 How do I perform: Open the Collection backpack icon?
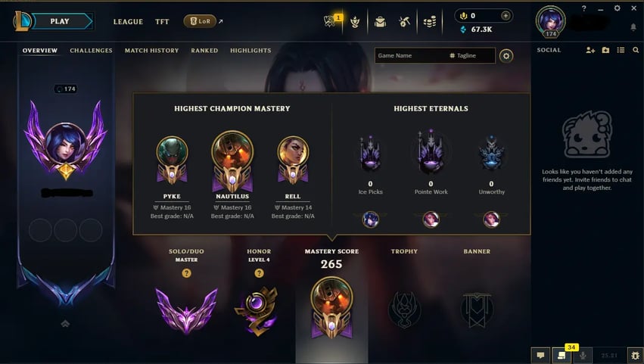[380, 21]
